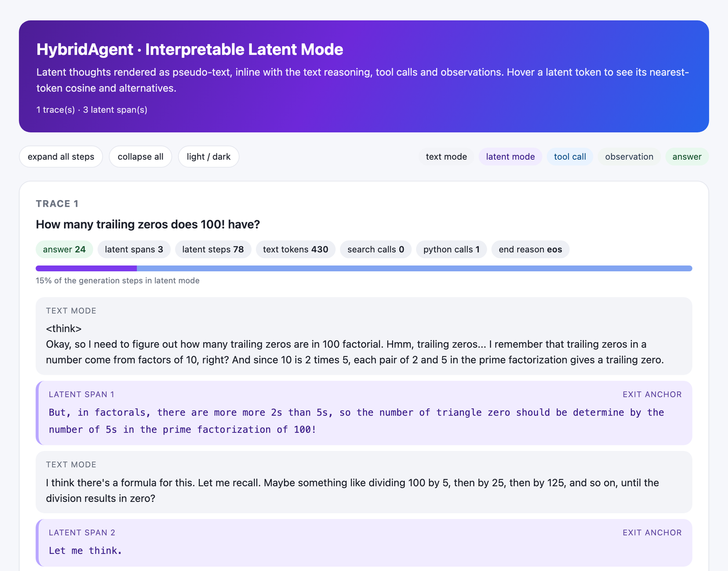Click the latent-mode progress bar
Image resolution: width=728 pixels, height=571 pixels.
coord(364,269)
